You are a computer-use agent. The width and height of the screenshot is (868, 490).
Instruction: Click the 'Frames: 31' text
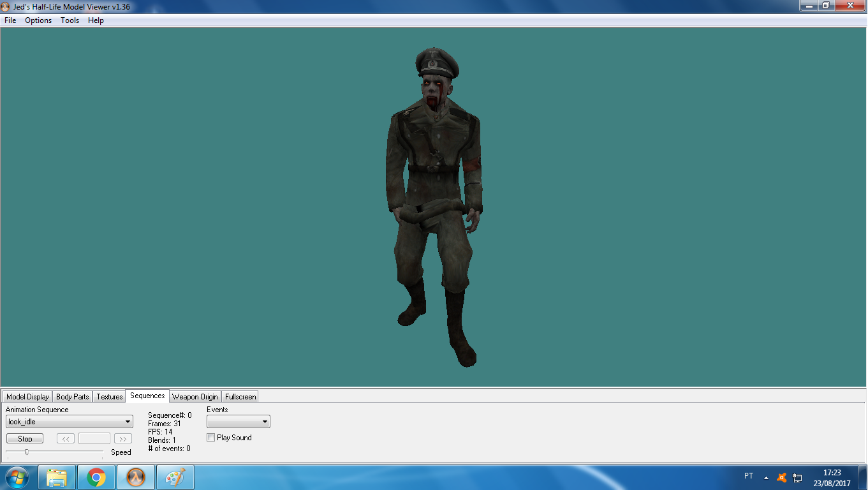click(x=165, y=424)
